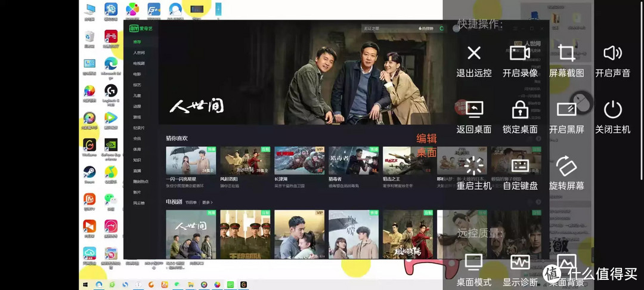The width and height of the screenshot is (644, 290).
Task: Open File Explorer from taskbar
Action: tap(191, 285)
